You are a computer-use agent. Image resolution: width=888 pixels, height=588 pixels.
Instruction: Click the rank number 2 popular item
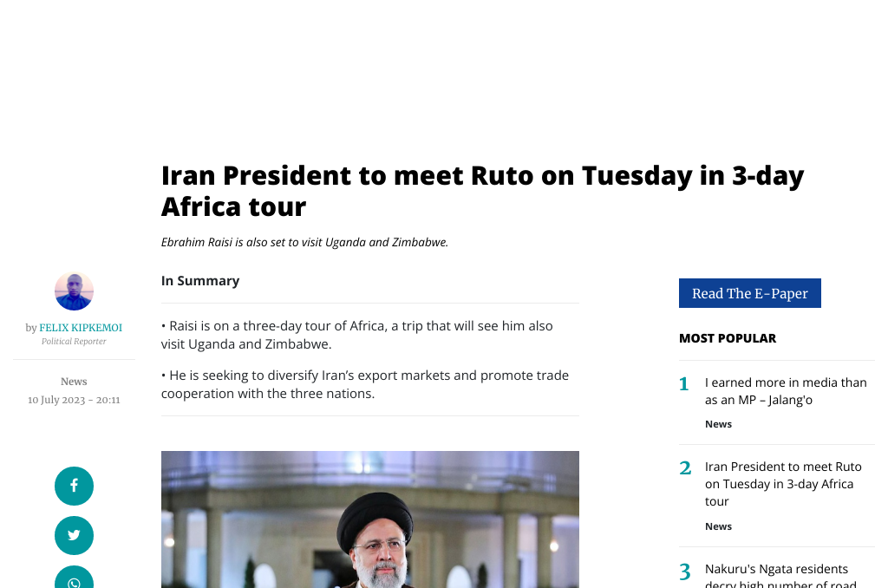click(x=684, y=468)
